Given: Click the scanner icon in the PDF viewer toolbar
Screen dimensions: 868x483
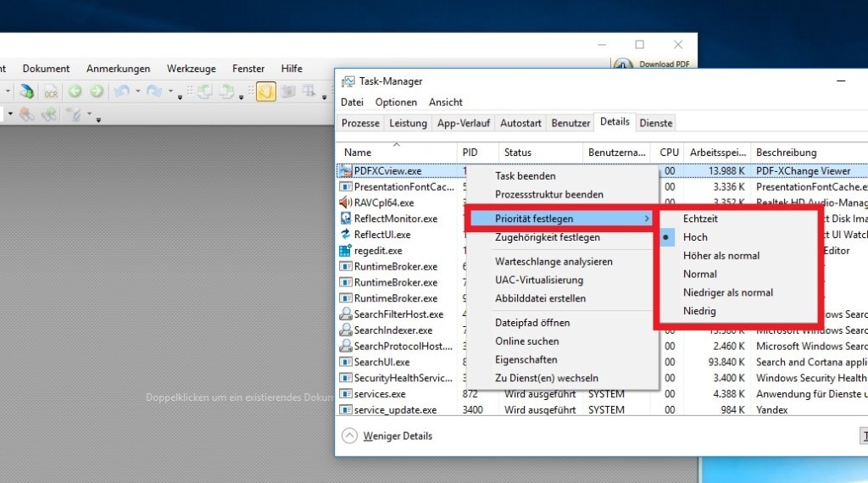Looking at the screenshot, I should pos(26,92).
